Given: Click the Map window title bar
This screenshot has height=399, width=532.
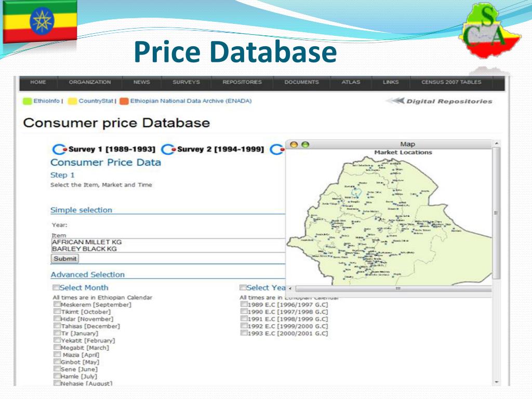Looking at the screenshot, I should 389,144.
